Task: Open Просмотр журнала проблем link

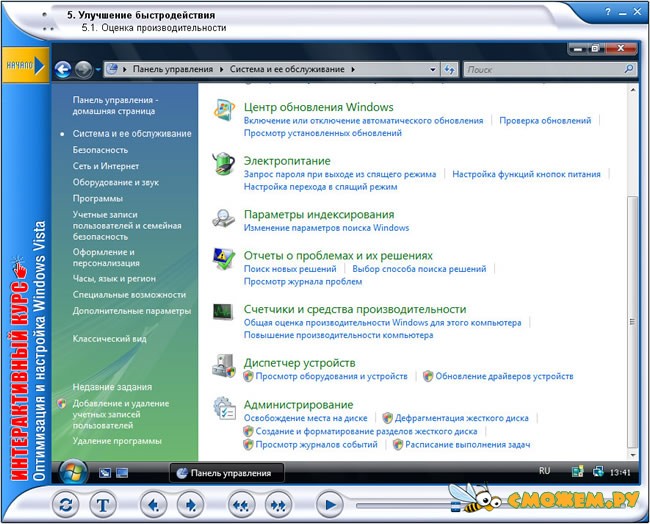Action: (303, 281)
